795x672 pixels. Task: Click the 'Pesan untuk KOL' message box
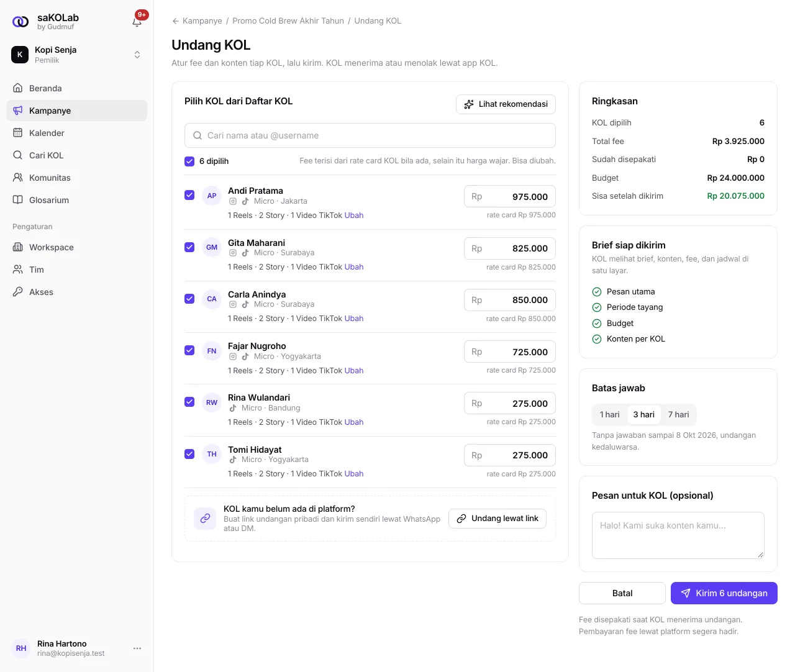(678, 535)
